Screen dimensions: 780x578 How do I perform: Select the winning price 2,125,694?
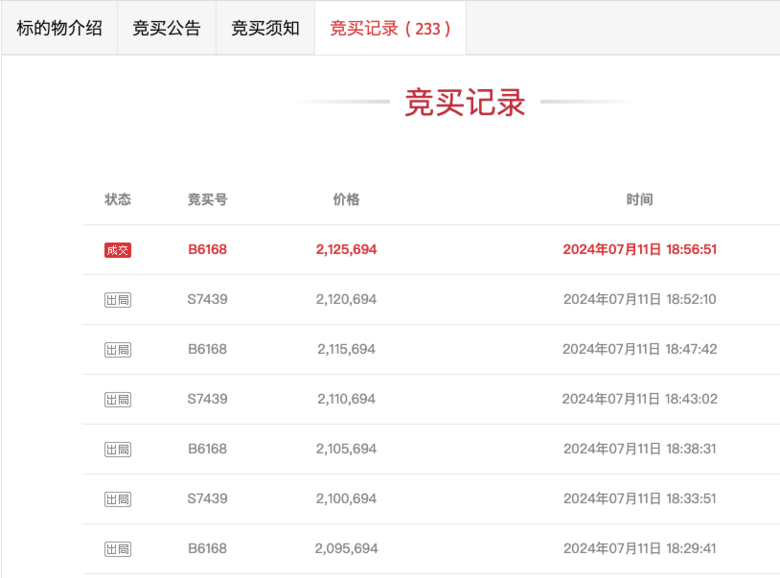(x=346, y=250)
